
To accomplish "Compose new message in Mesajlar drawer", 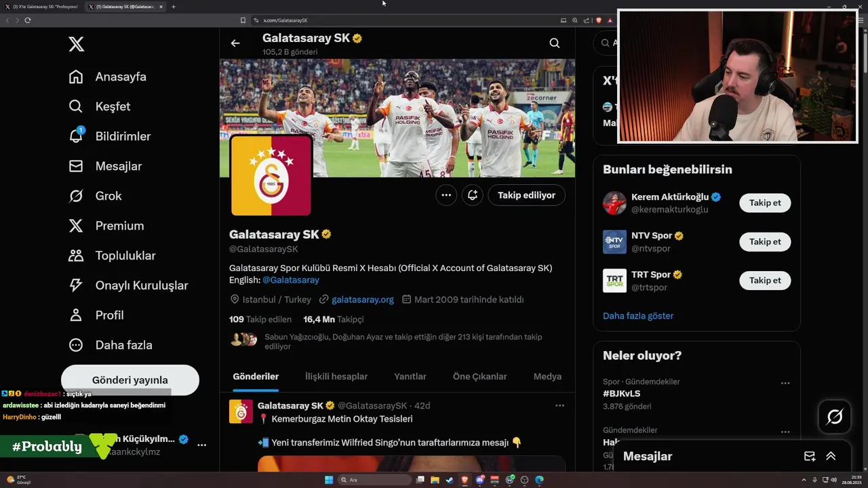I will [810, 456].
